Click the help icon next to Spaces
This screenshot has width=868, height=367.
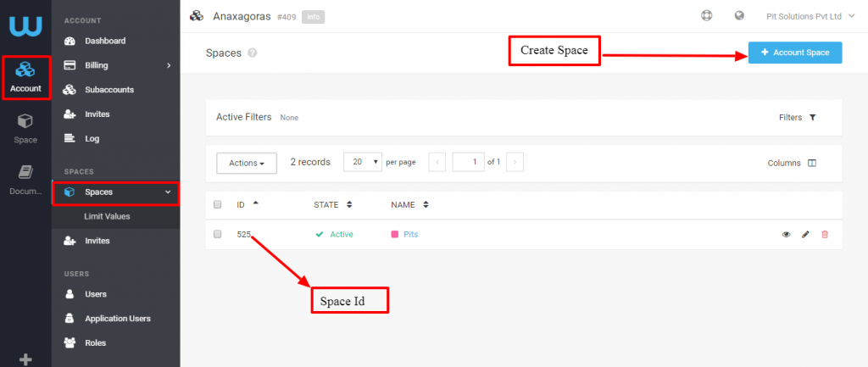point(253,53)
